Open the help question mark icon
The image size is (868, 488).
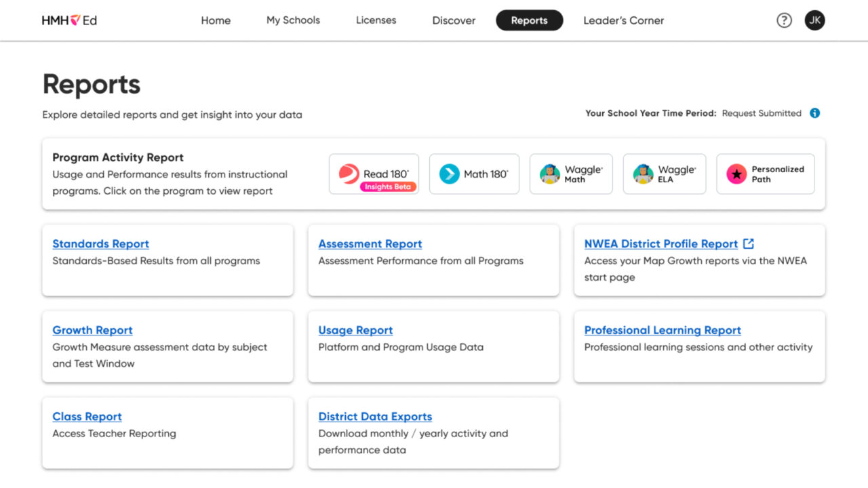pos(784,20)
